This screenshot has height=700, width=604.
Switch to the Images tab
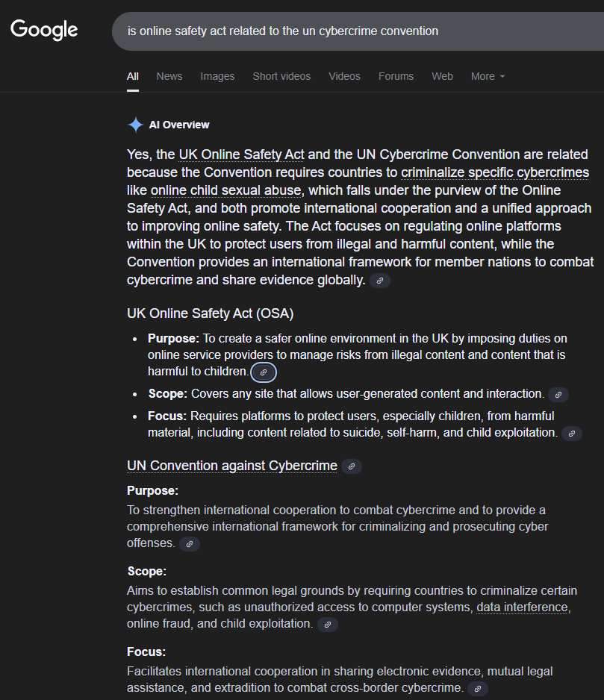pyautogui.click(x=217, y=76)
